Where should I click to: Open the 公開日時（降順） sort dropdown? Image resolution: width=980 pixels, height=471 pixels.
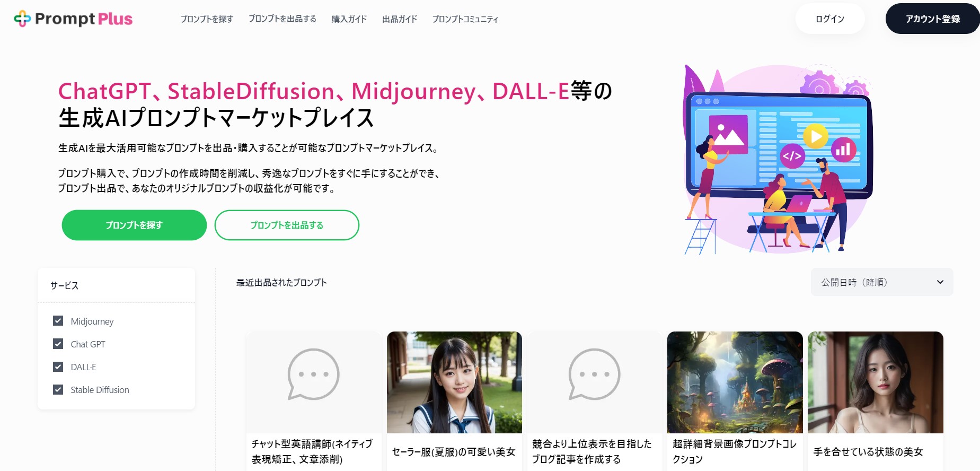[882, 282]
